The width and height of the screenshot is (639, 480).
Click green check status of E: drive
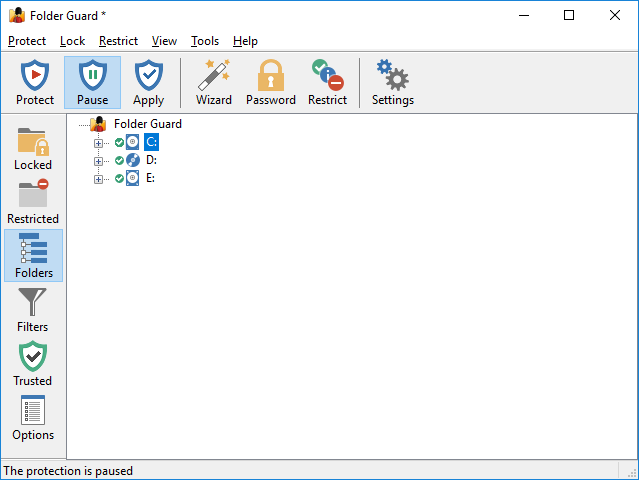tap(119, 178)
